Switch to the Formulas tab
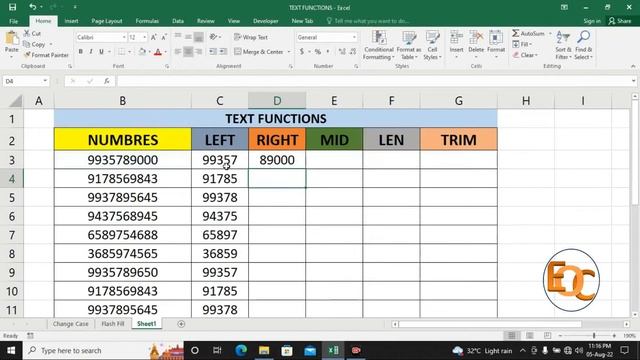 [147, 21]
